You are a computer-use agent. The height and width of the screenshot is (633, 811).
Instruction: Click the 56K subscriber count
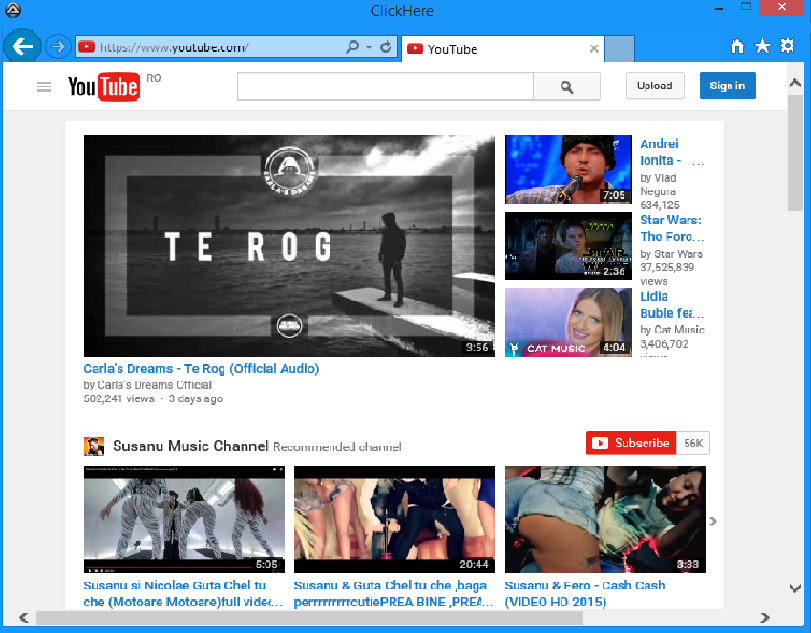(x=693, y=443)
